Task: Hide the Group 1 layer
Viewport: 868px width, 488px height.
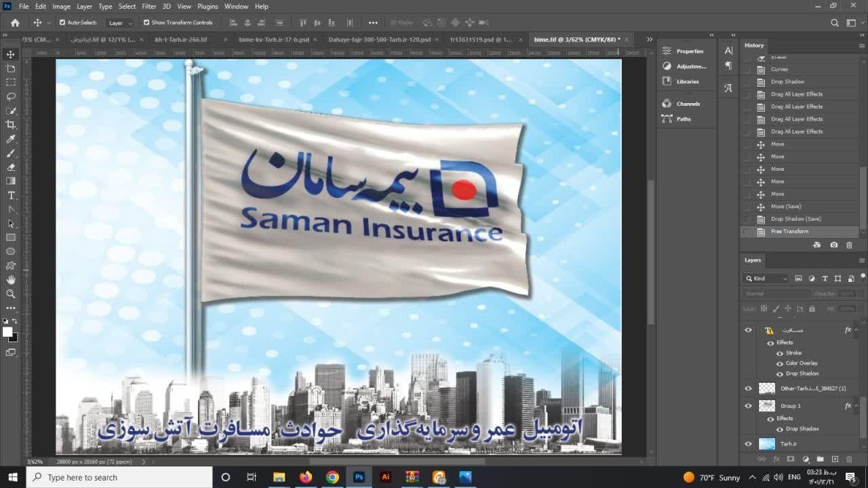Action: point(749,406)
